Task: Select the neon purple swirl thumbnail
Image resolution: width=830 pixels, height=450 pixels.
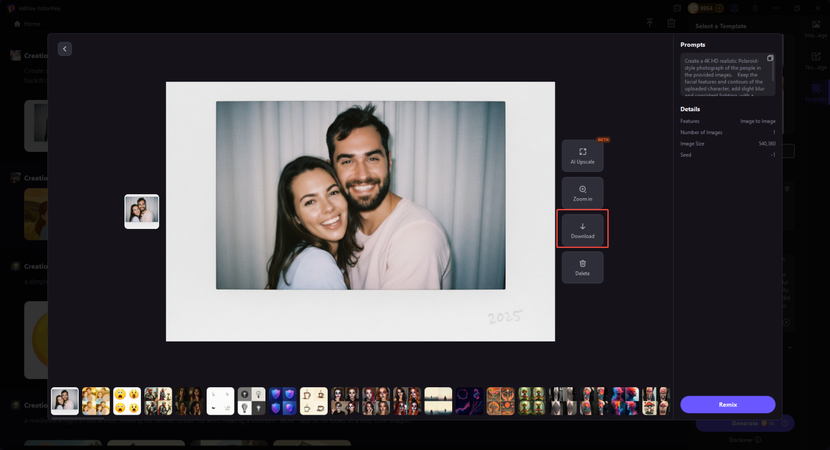Action: point(470,401)
